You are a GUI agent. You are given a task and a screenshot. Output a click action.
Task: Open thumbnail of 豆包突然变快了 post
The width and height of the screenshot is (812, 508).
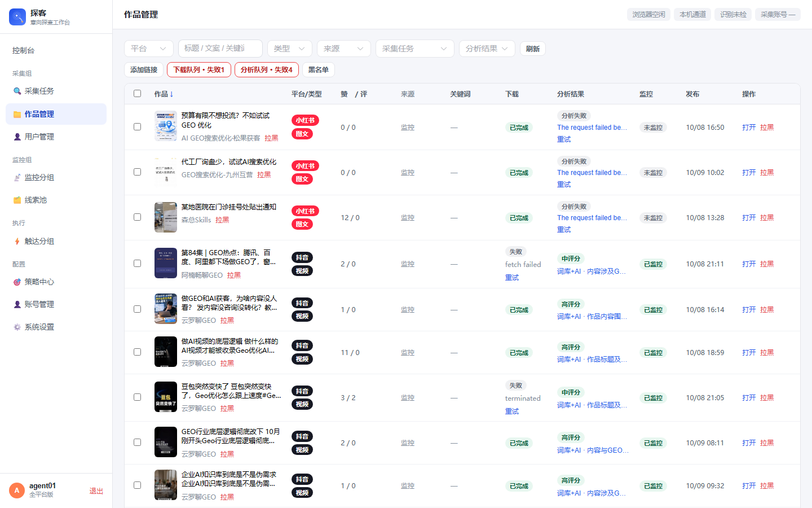tap(166, 397)
